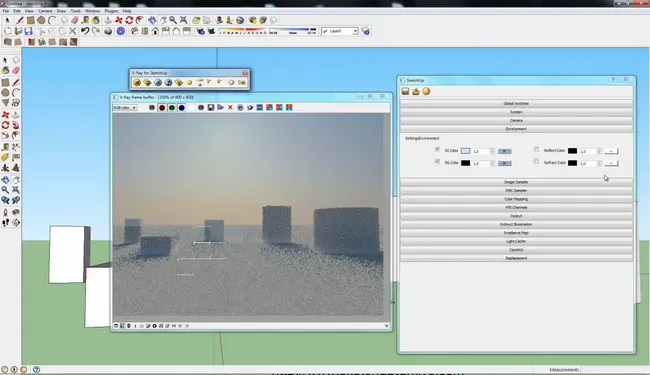650x375 pixels.
Task: Expand the Image Sampler rollout
Action: [x=516, y=182]
